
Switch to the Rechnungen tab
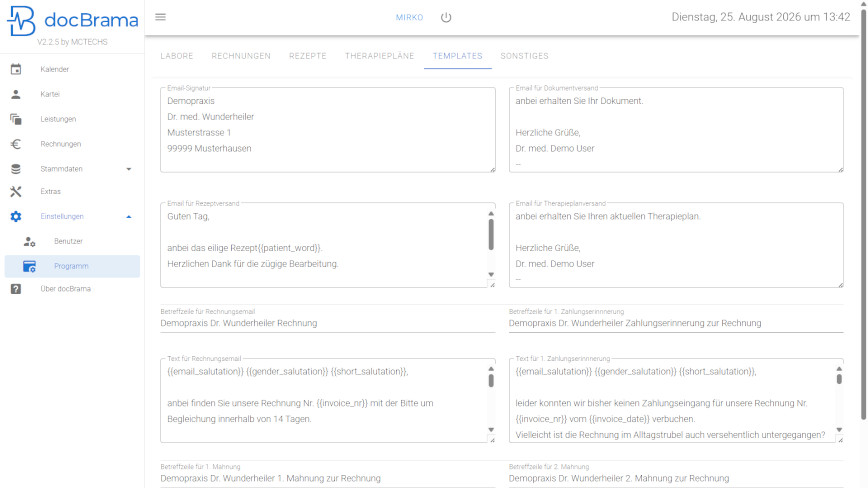(x=241, y=56)
